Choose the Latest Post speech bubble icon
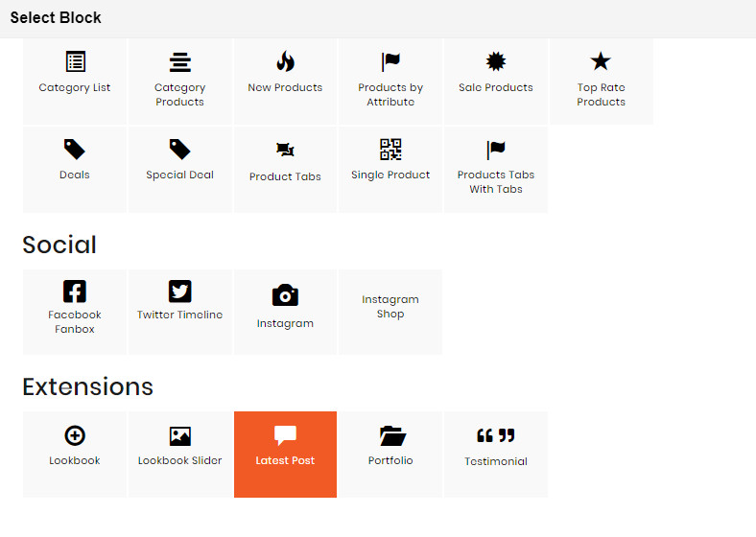756x537 pixels. pyautogui.click(x=285, y=434)
